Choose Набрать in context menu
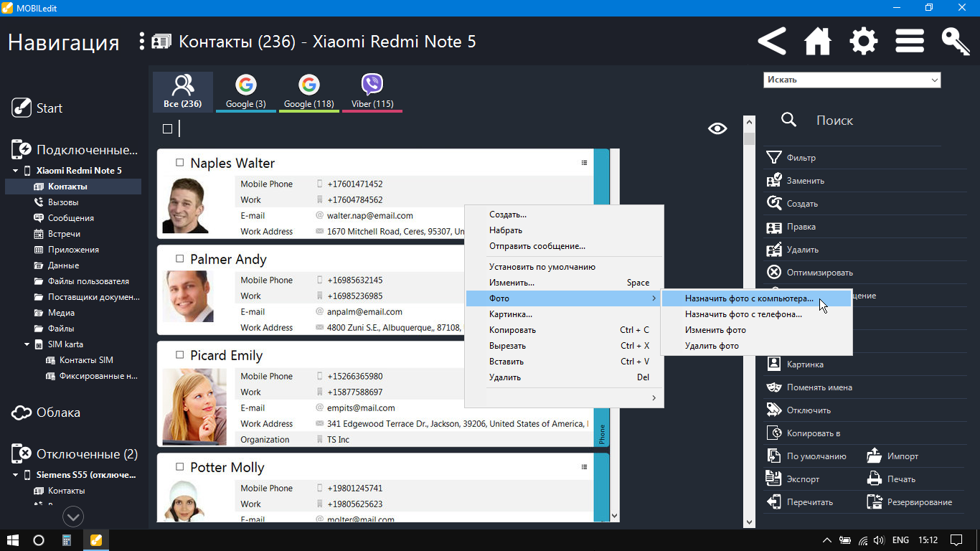Image resolution: width=980 pixels, height=551 pixels. [x=564, y=230]
